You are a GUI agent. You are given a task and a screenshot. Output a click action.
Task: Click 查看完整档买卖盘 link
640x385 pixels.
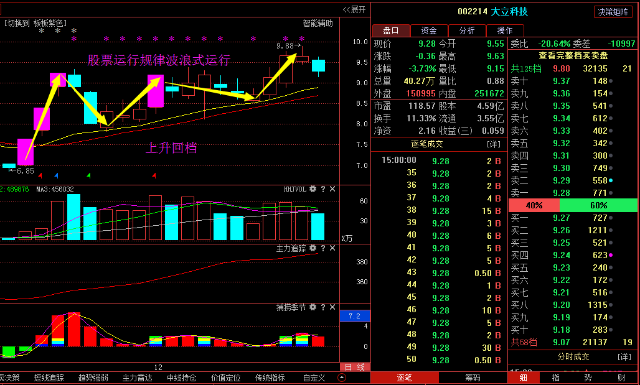573,56
